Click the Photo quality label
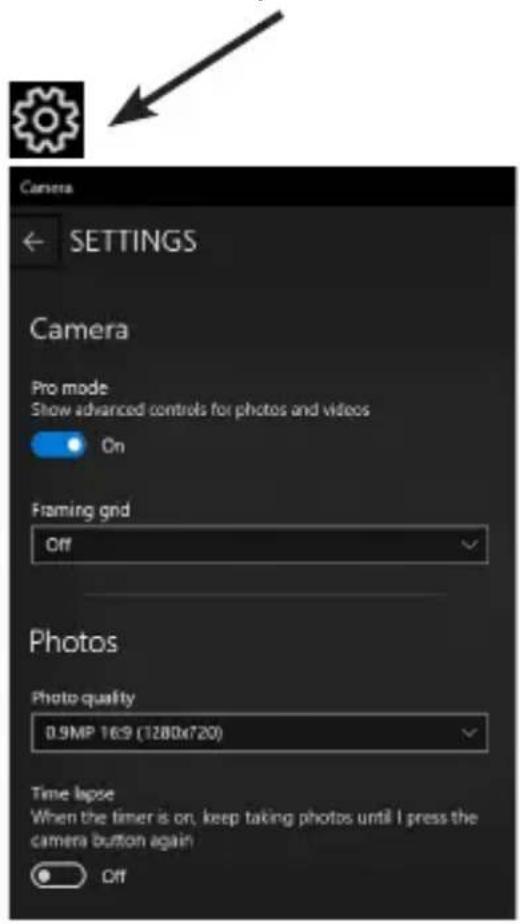520x924 pixels. coord(83,698)
